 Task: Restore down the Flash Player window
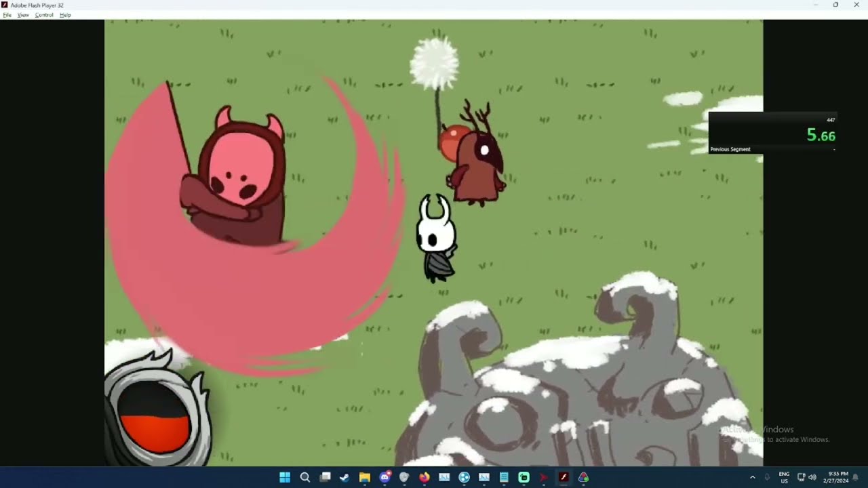coord(835,5)
